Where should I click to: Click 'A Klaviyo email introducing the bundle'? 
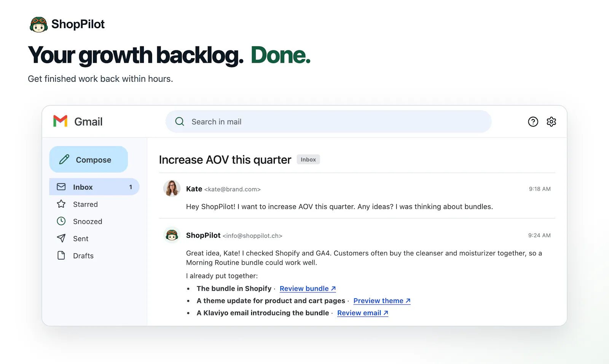[x=263, y=313]
